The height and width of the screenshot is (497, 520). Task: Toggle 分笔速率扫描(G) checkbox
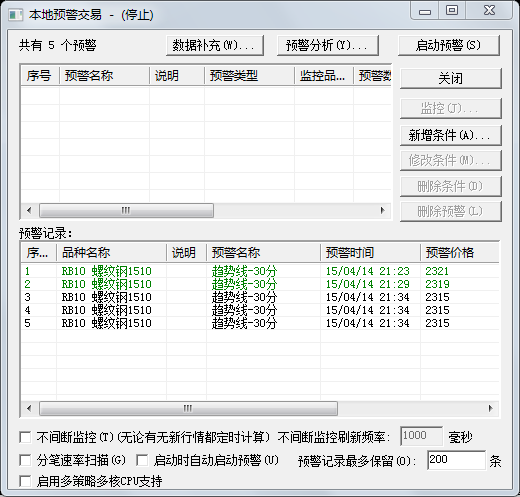click(x=25, y=460)
